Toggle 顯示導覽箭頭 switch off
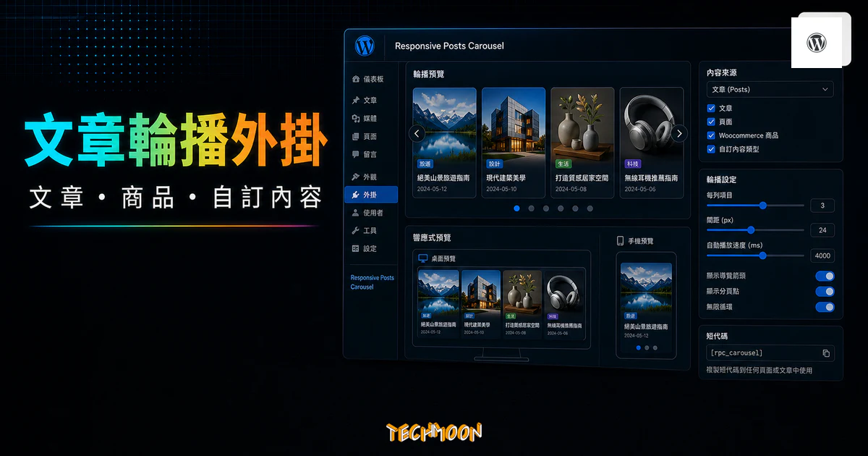Viewport: 868px width, 456px height. 825,276
